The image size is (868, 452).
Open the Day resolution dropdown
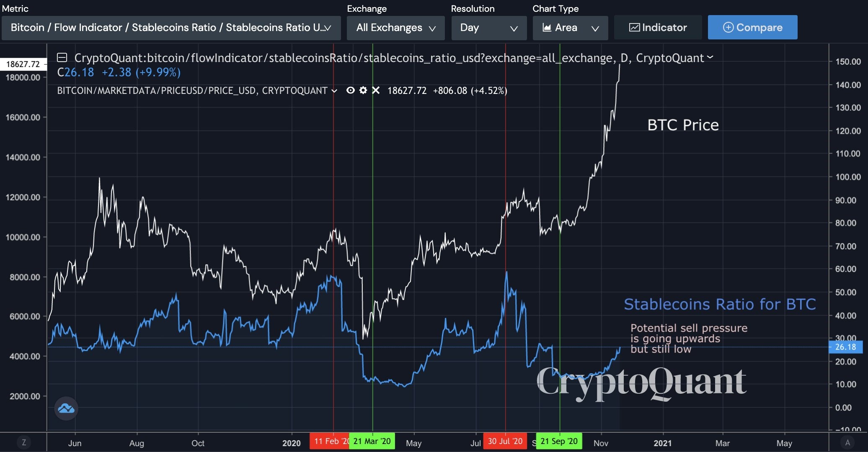pos(488,28)
